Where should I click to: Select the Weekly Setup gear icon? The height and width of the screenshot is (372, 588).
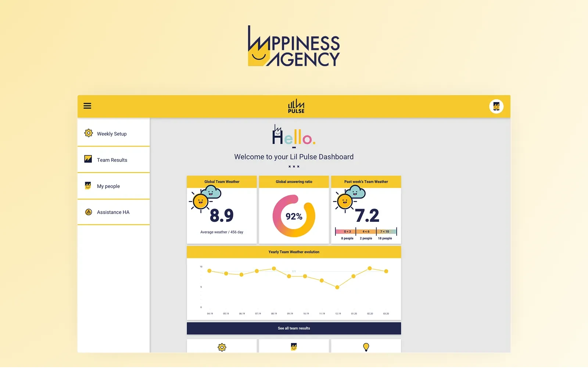88,133
